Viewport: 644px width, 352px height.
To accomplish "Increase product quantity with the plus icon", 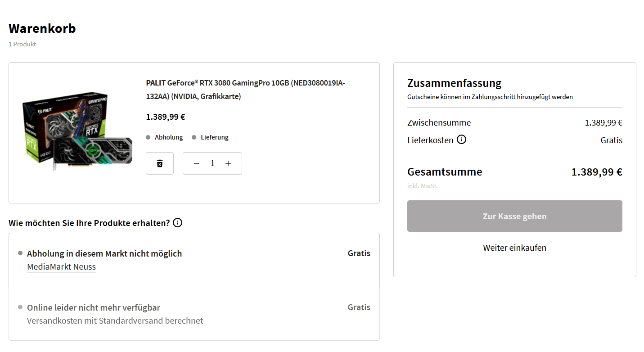I will tap(228, 163).
